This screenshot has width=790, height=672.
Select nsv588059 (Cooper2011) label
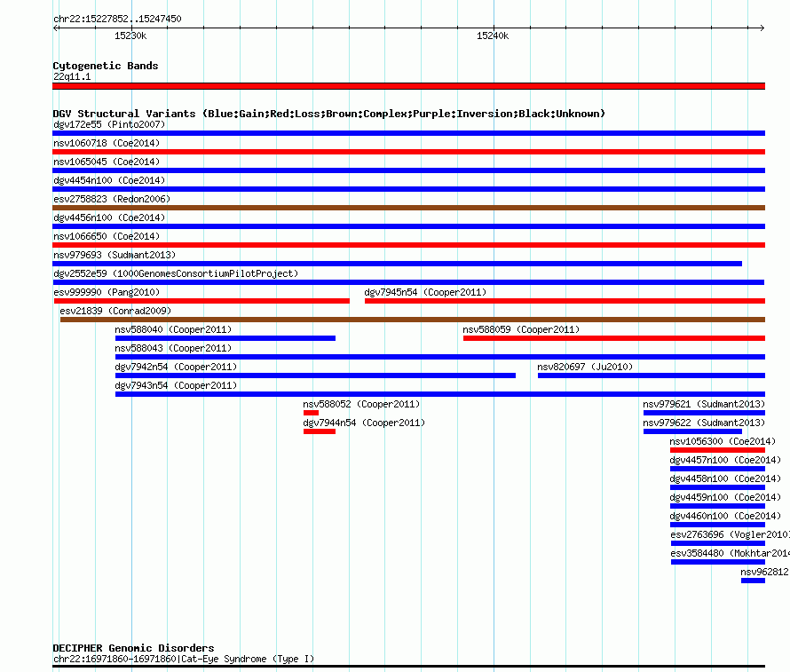[x=521, y=329]
